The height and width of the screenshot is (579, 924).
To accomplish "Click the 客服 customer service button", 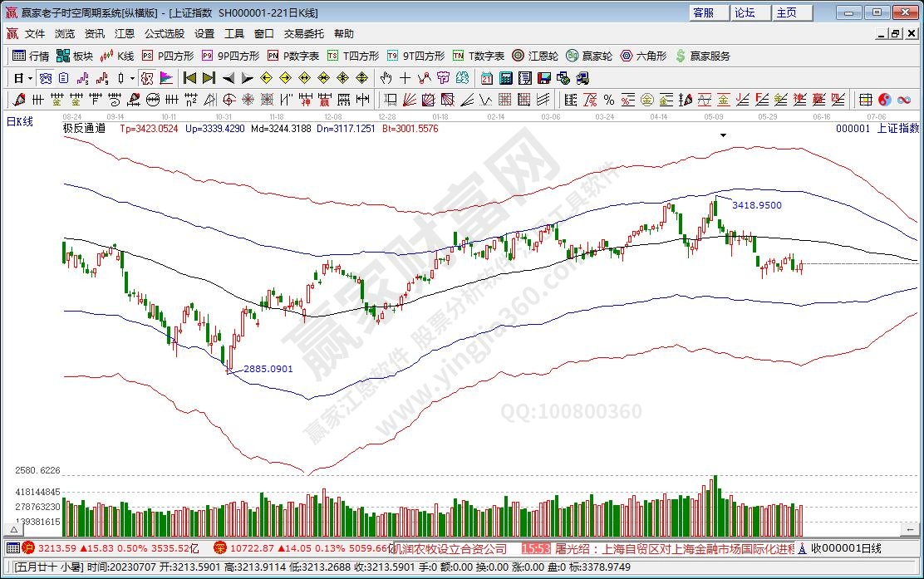I will (703, 12).
